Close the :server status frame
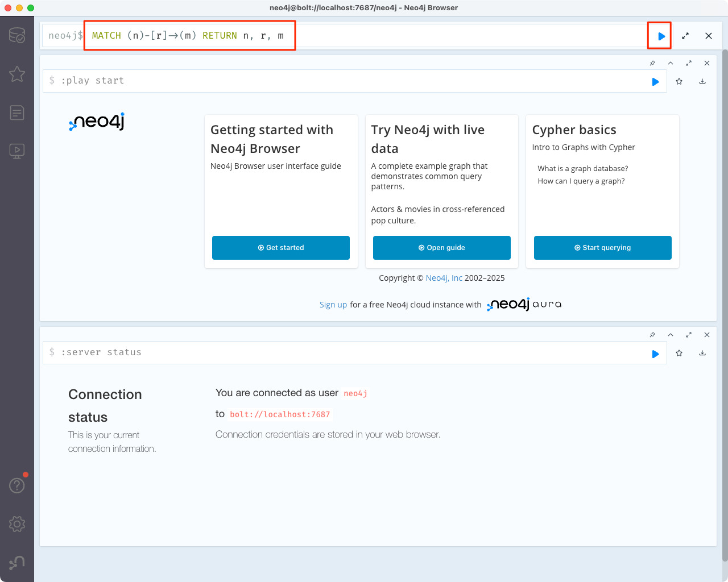728x582 pixels. pos(707,335)
